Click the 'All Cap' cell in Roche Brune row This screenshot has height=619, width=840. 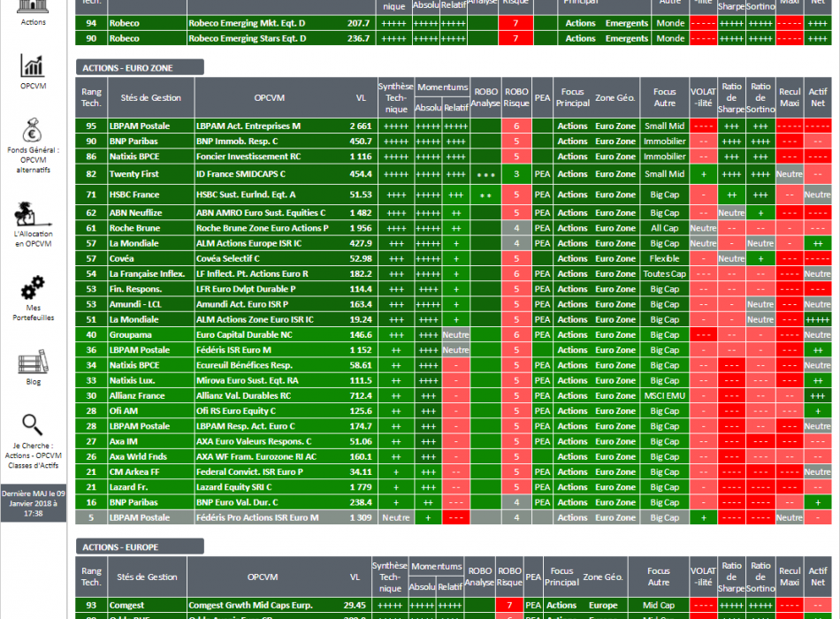click(x=664, y=228)
